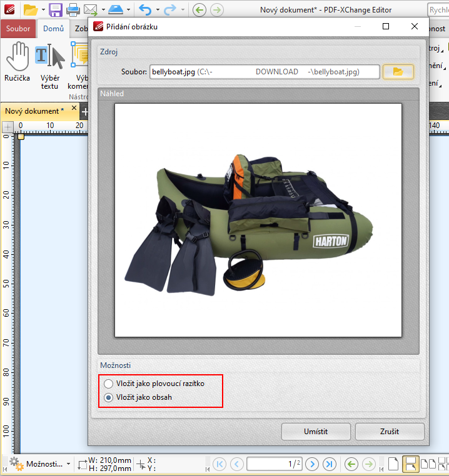Select 'Vložit jako plovoucí razítko' option
449x476 pixels.
[x=109, y=384]
